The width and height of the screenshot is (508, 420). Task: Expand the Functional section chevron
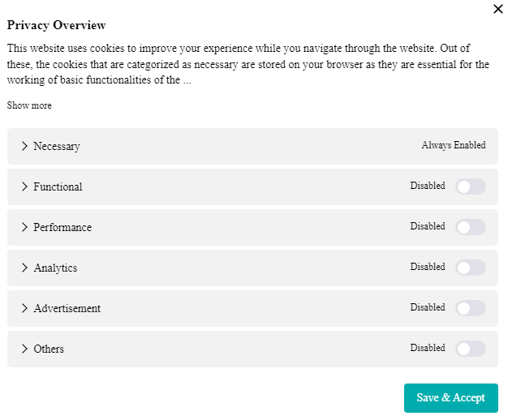[24, 186]
